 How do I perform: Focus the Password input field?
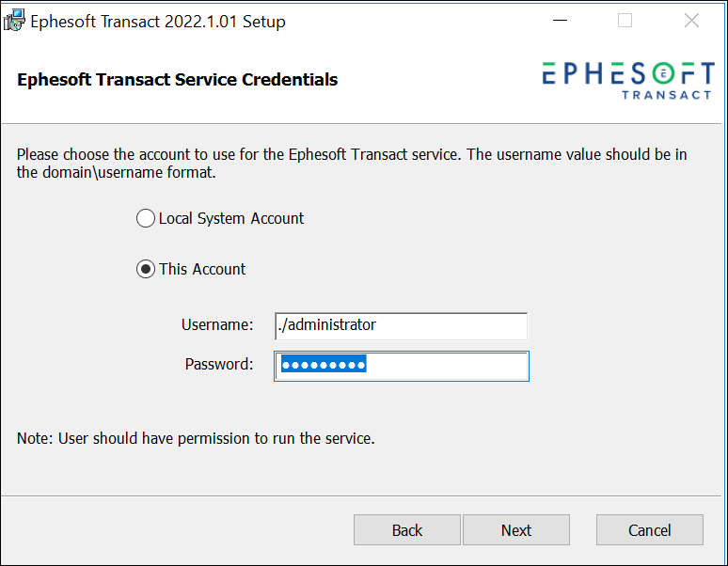pyautogui.click(x=402, y=366)
